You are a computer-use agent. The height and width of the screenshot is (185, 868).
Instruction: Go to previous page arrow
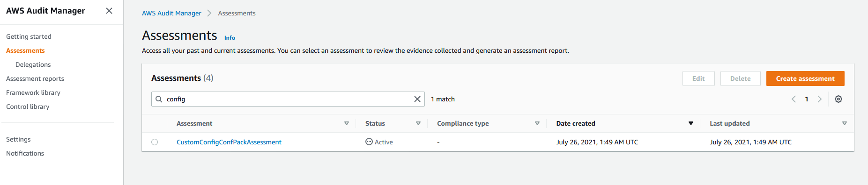(794, 99)
